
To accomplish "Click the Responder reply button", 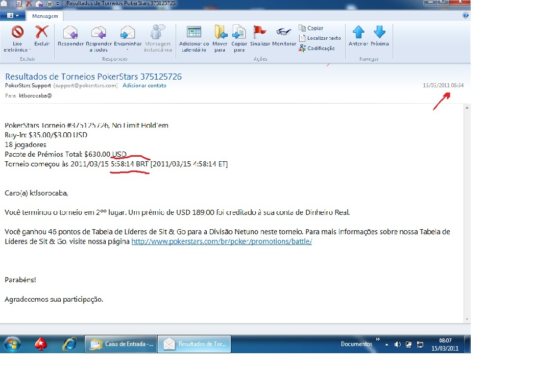I will [70, 36].
